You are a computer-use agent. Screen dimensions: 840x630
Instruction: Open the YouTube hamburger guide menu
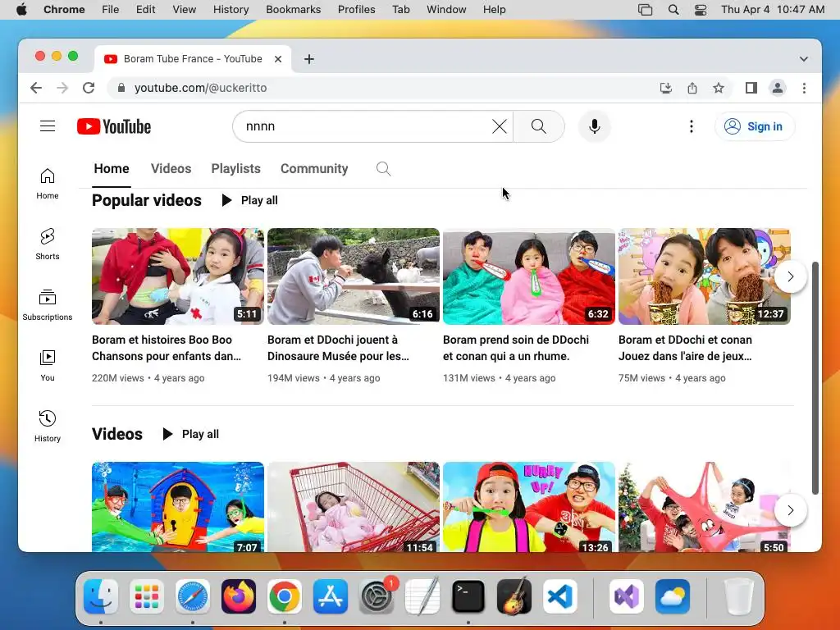48,126
